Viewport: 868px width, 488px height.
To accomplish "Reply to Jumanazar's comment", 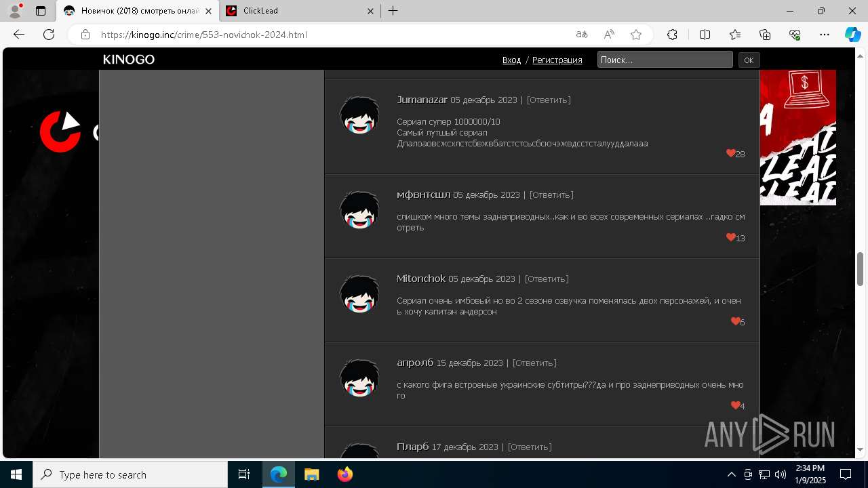I will [549, 100].
